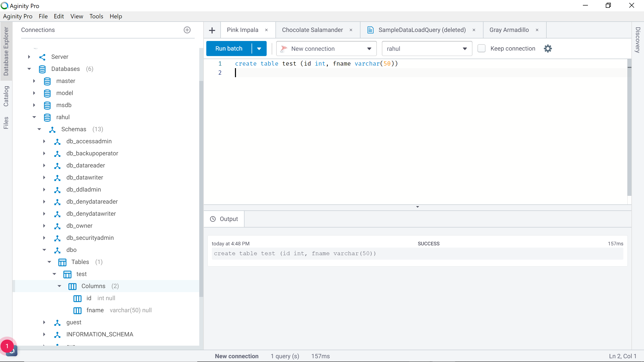Image resolution: width=644 pixels, height=362 pixels.
Task: Click the Columns node icon
Action: 72,286
